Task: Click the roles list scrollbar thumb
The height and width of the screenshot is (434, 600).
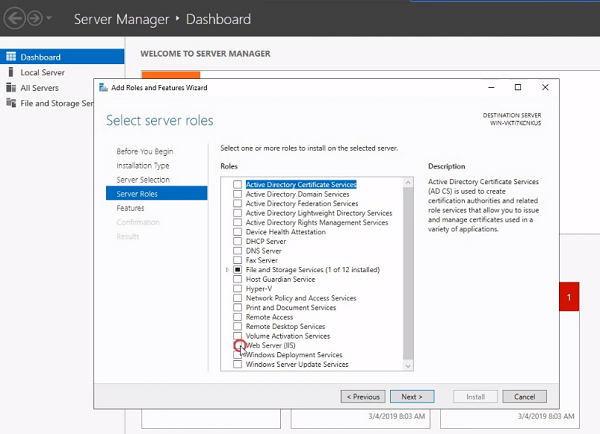Action: [408, 274]
